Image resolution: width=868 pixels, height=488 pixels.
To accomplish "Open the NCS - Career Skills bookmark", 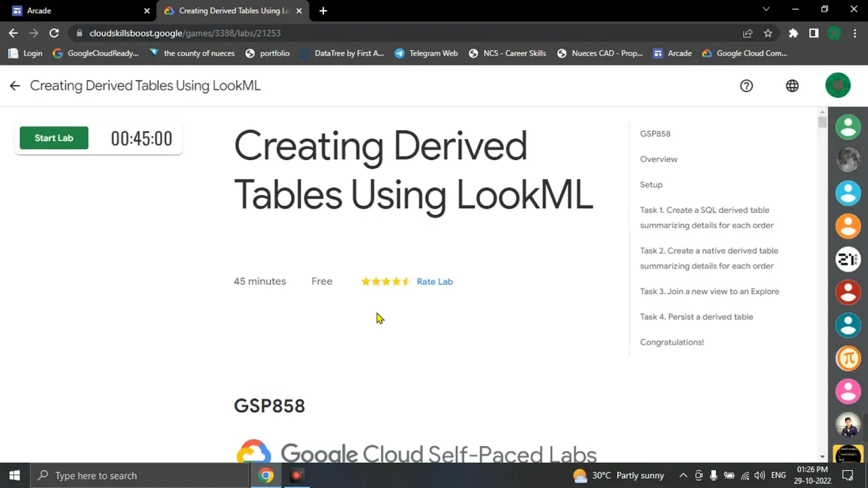I will click(507, 53).
